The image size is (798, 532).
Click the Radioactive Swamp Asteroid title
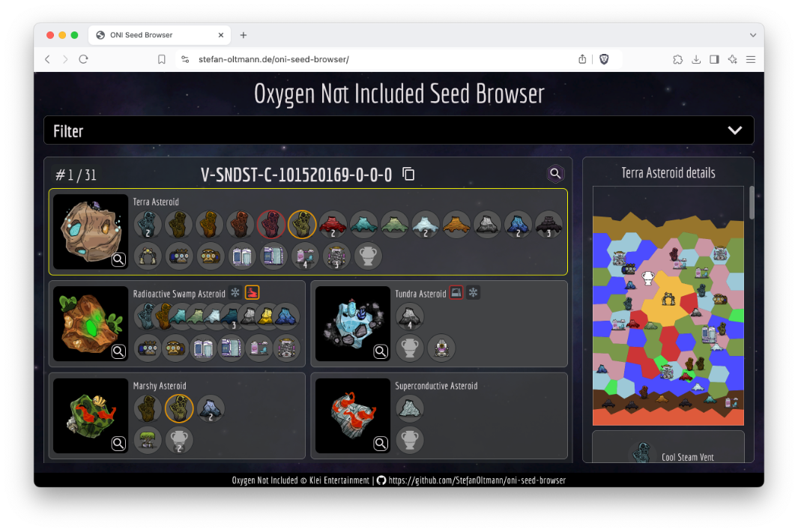(x=178, y=294)
